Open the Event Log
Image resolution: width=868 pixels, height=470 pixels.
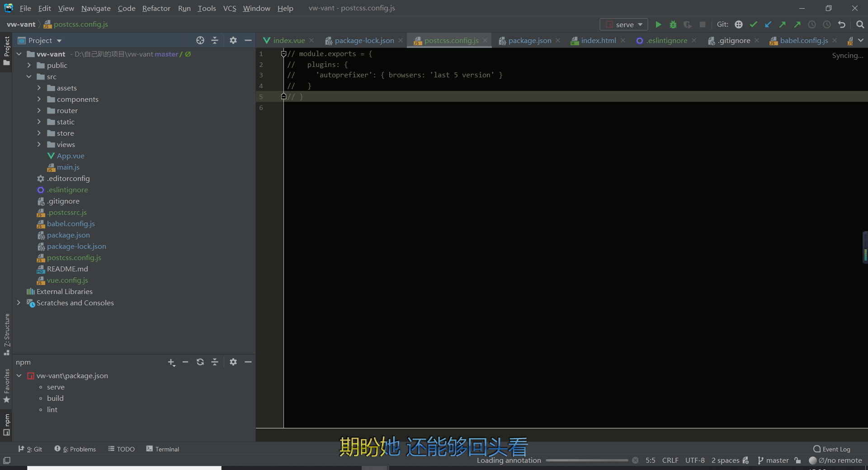pos(832,449)
